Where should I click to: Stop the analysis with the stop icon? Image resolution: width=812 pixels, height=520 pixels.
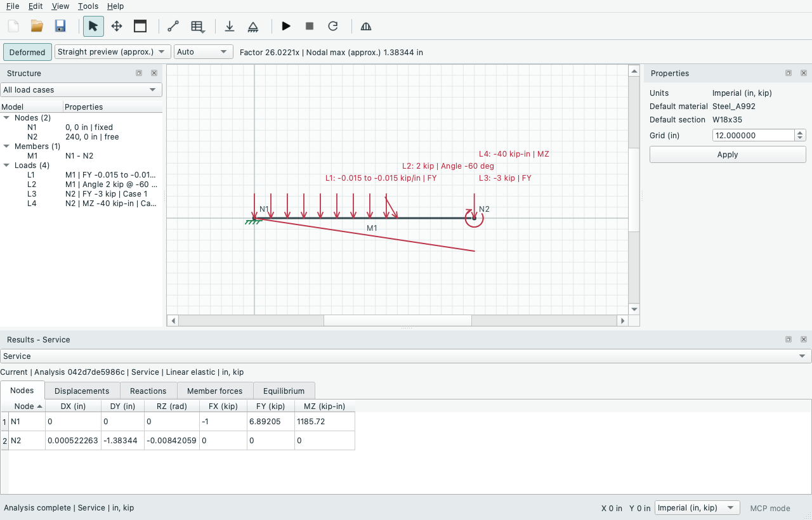[310, 26]
